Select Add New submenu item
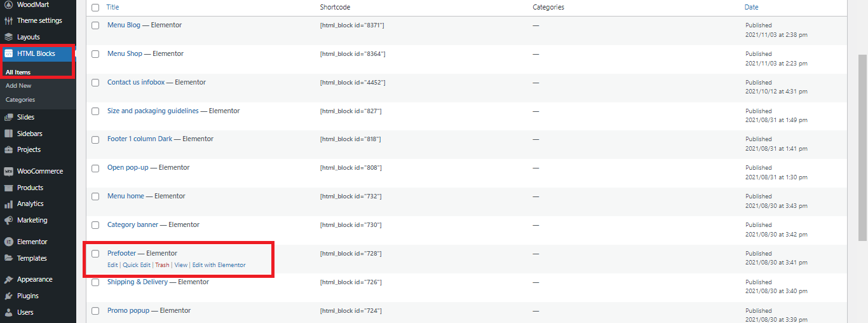The height and width of the screenshot is (323, 868). coord(18,85)
